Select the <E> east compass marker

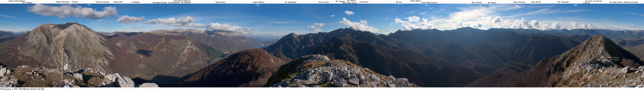(x=258, y=5)
